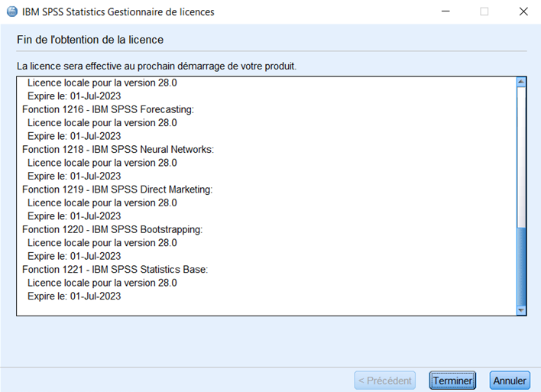Select the Fonction 1216 IBM SPSS Forecasting line
Viewport: 541px width, 392px height.
pyautogui.click(x=108, y=109)
